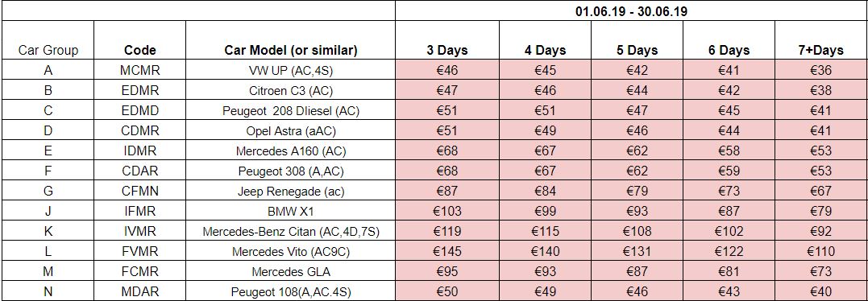Select the €36 price for VW UP

pos(821,70)
